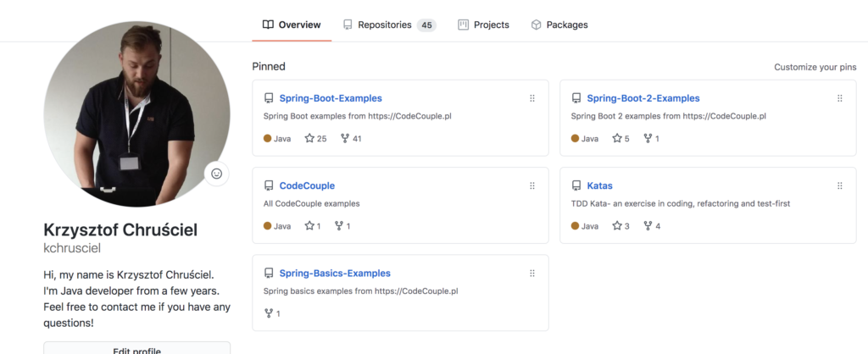Click the Repositories tab repo icon
868x354 pixels.
pos(348,25)
